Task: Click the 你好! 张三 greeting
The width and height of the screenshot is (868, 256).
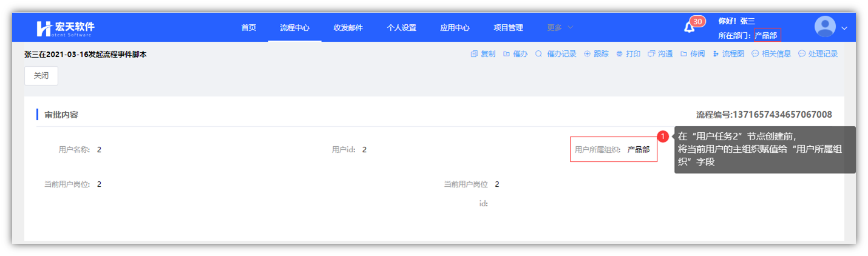Action: click(736, 21)
